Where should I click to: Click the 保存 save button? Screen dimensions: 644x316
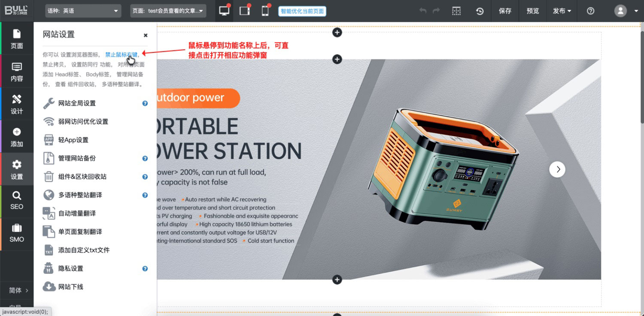tap(505, 11)
